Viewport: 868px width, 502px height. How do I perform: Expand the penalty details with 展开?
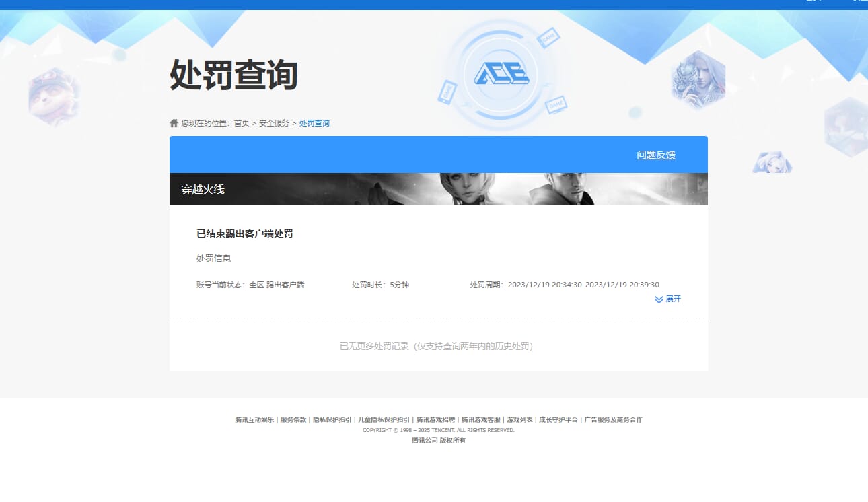point(673,299)
